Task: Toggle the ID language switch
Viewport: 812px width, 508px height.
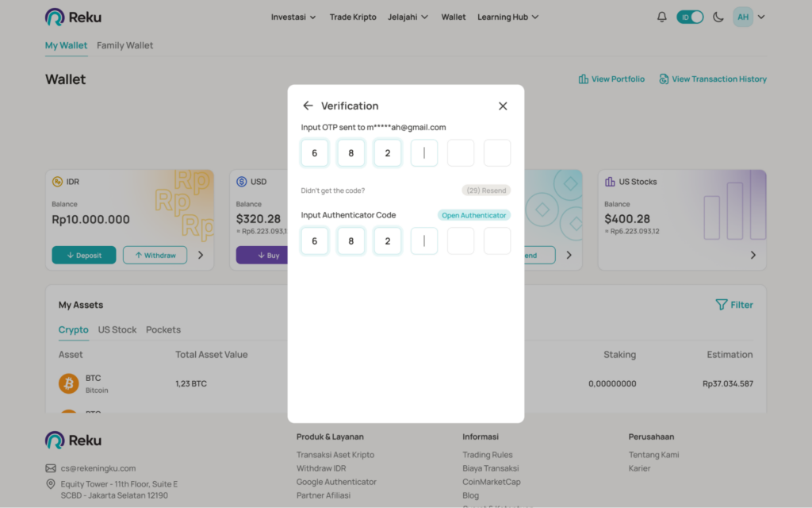Action: 690,17
